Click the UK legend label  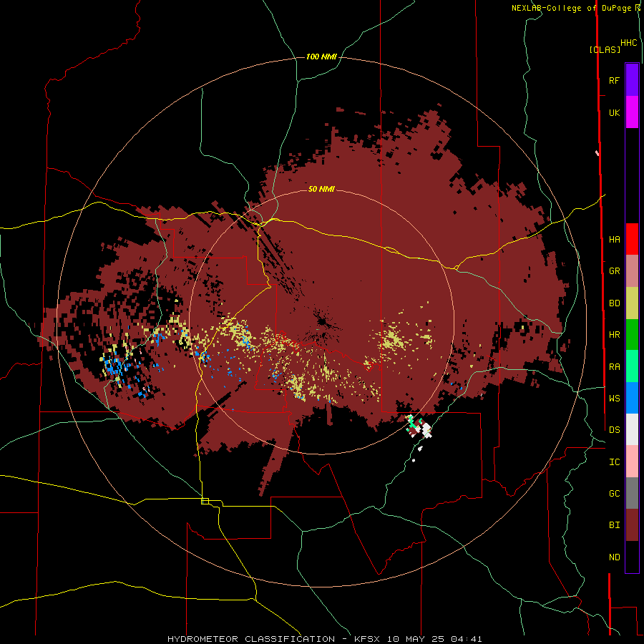[614, 113]
